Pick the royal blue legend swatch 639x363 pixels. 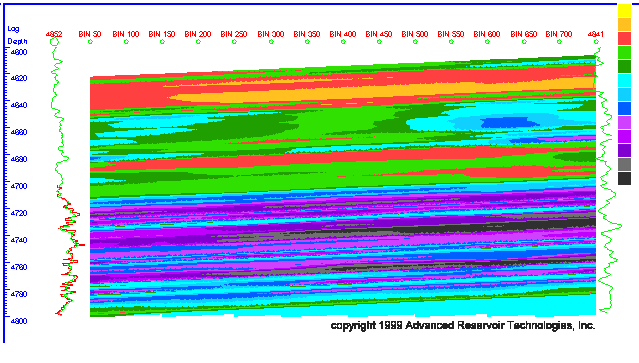point(624,108)
